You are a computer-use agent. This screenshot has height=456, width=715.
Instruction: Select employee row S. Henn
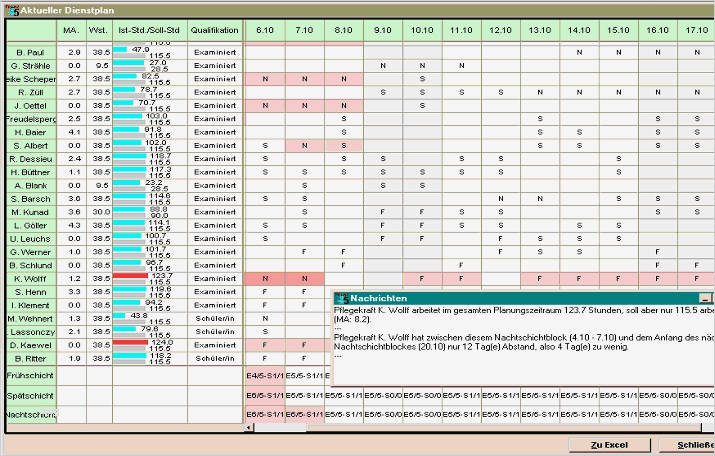pos(31,292)
